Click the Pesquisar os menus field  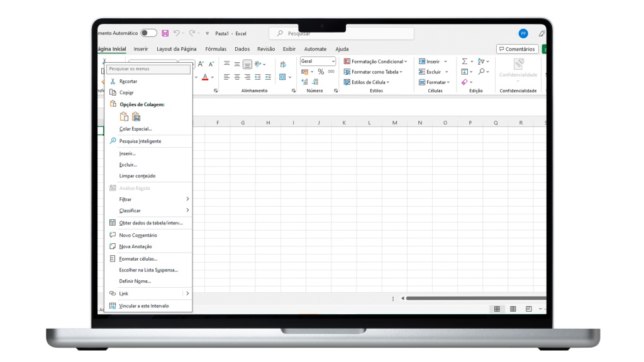pos(148,69)
